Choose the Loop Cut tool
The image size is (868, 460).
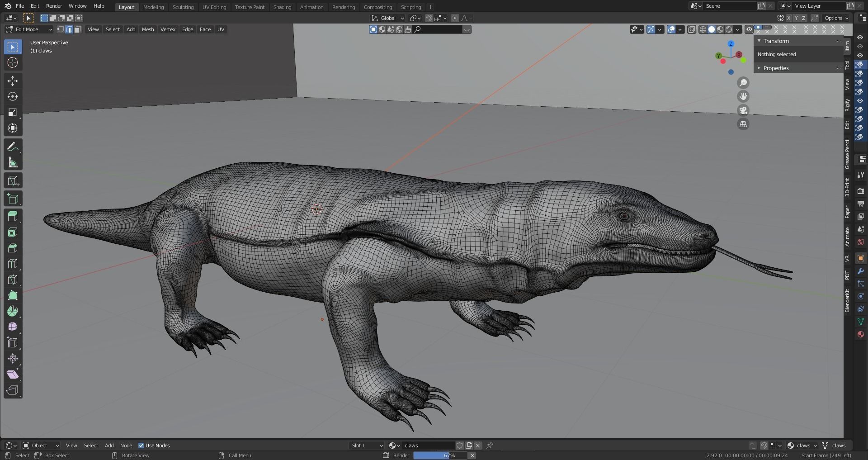coord(13,264)
